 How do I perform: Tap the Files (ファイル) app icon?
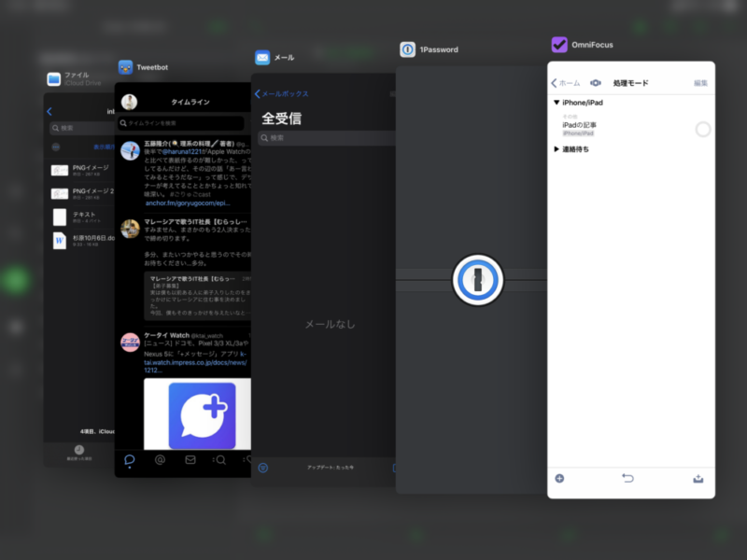pyautogui.click(x=54, y=79)
